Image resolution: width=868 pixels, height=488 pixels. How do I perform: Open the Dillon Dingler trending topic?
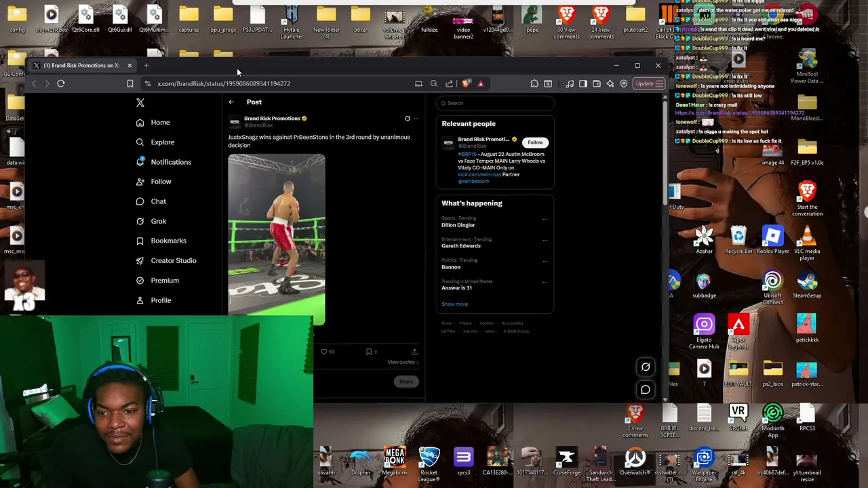coord(458,225)
